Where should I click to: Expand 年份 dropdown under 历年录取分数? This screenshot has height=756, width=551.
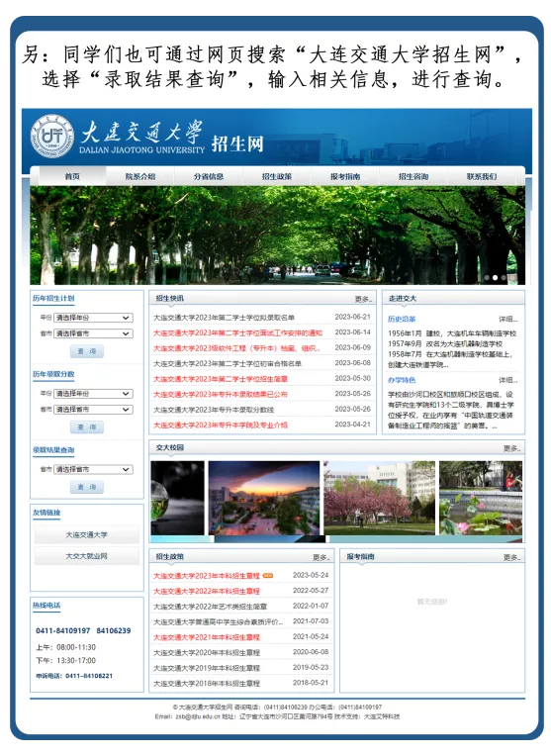[x=94, y=394]
